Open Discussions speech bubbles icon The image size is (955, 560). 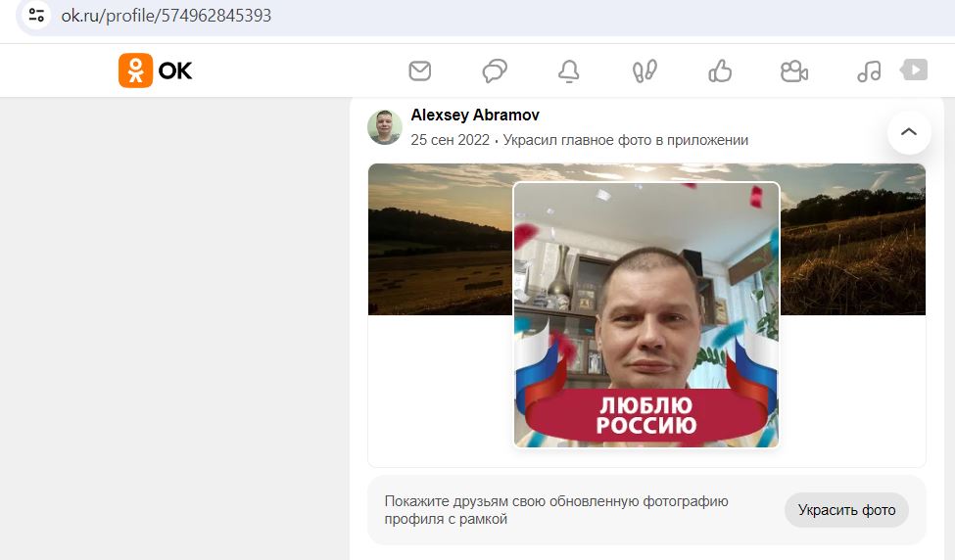coord(495,70)
